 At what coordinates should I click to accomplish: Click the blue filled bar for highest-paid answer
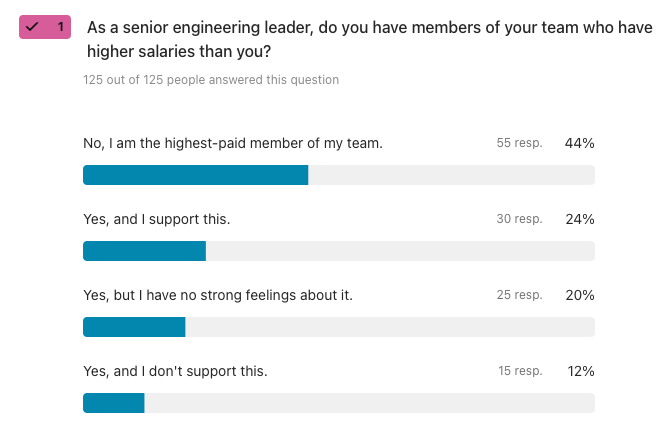pyautogui.click(x=195, y=175)
